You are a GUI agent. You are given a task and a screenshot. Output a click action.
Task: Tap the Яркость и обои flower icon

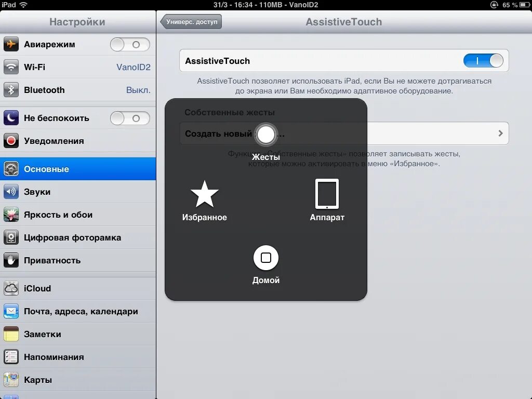(11, 215)
